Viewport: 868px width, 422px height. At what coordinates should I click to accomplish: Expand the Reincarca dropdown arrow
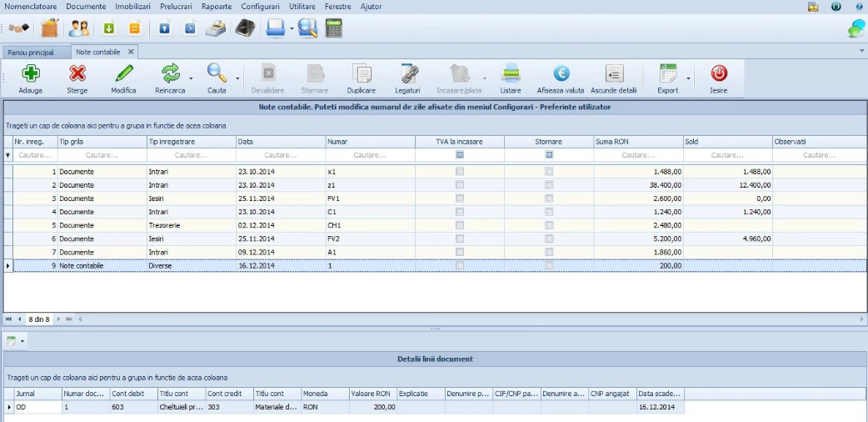(x=191, y=78)
